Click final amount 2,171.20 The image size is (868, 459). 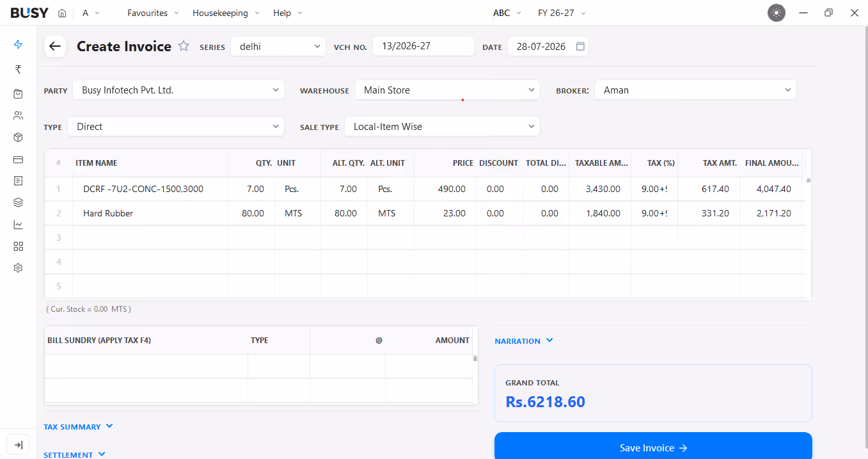tap(771, 213)
